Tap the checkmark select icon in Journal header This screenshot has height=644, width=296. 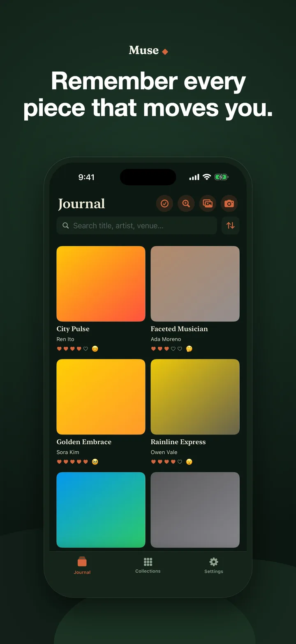tap(164, 203)
